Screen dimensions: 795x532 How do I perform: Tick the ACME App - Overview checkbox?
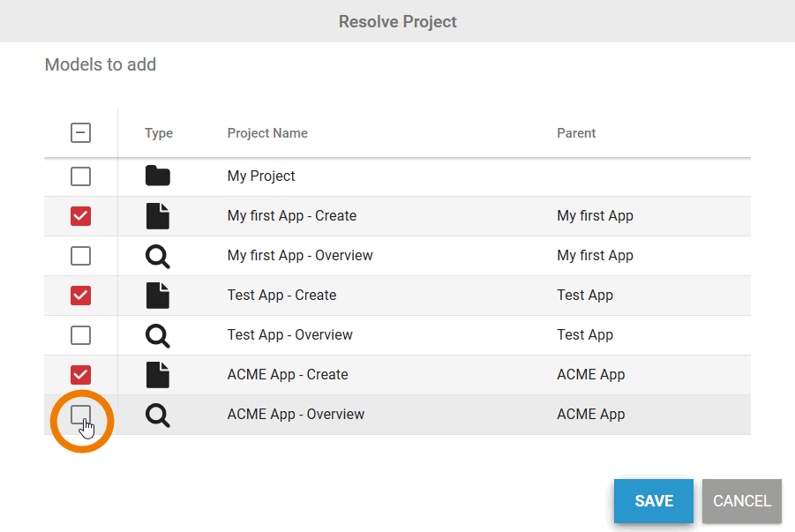click(x=80, y=415)
